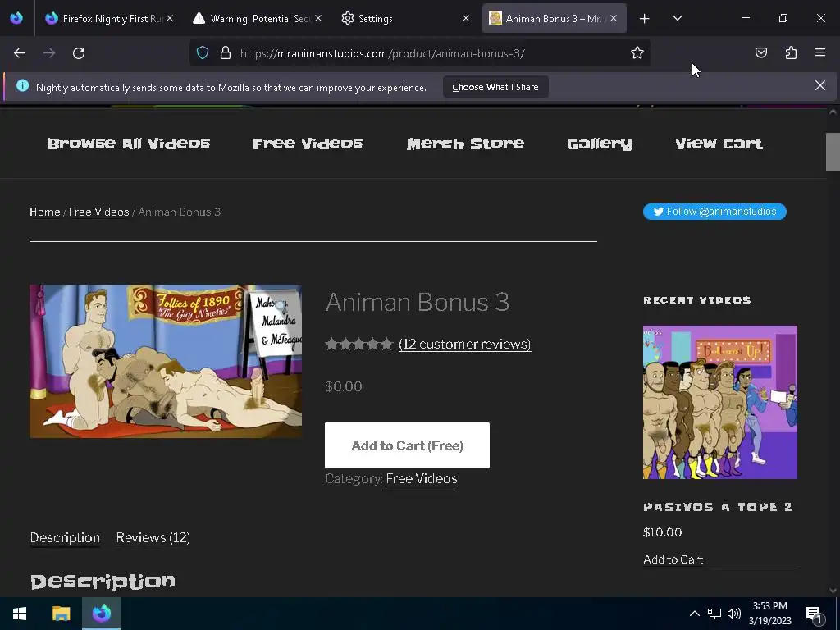Open Free Videos breadcrumb link

[x=99, y=212]
